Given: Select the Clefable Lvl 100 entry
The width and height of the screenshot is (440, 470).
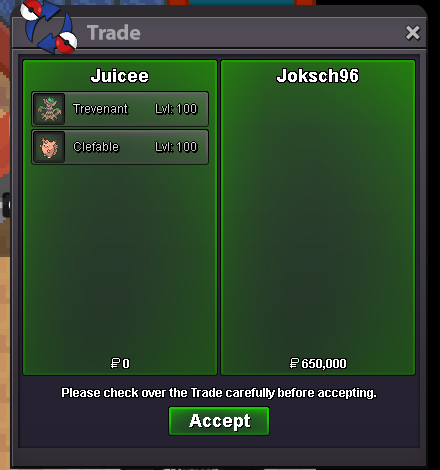Looking at the screenshot, I should [120, 147].
